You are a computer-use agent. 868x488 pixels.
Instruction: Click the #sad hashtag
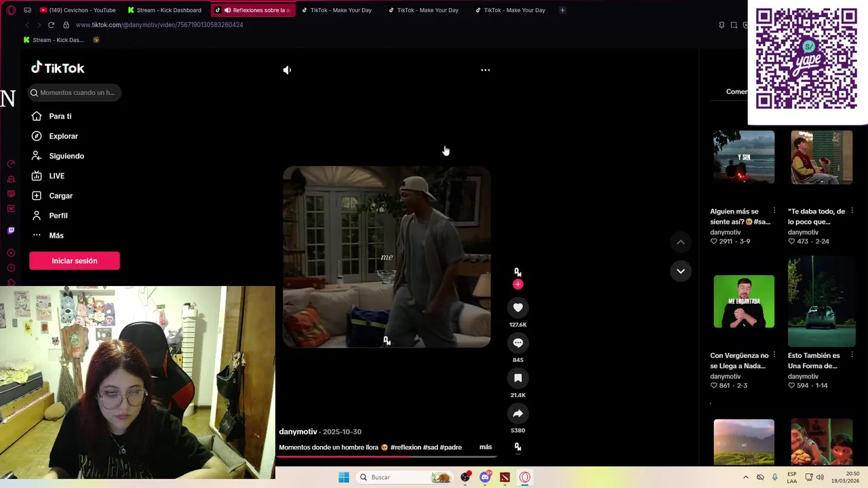430,447
